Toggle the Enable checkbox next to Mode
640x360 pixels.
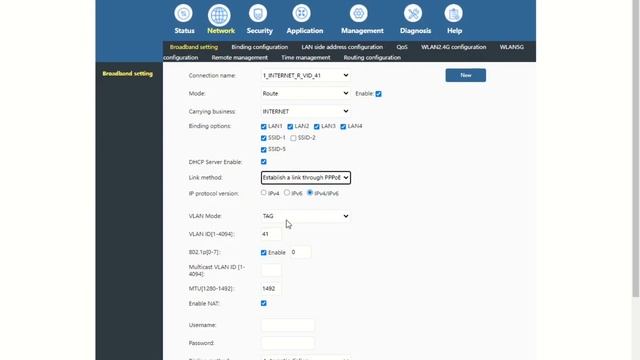378,94
